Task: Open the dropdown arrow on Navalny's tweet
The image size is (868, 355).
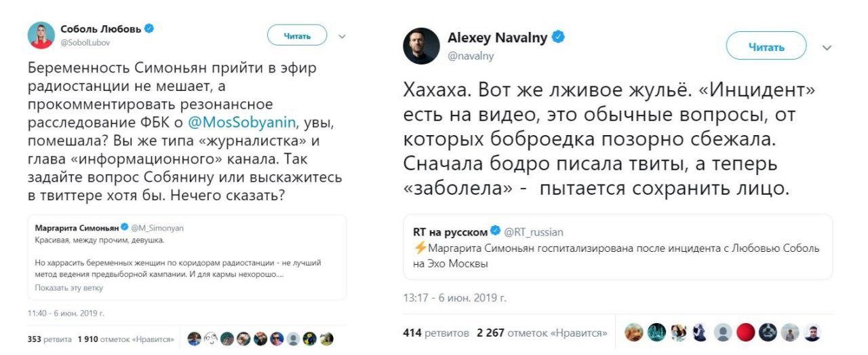Action: [826, 48]
